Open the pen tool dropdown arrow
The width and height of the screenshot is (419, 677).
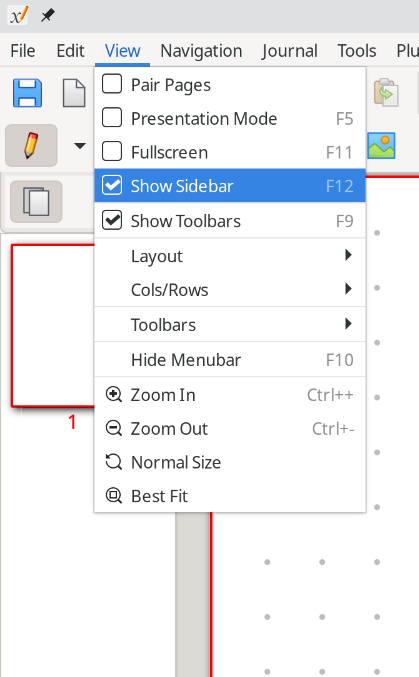click(x=79, y=146)
